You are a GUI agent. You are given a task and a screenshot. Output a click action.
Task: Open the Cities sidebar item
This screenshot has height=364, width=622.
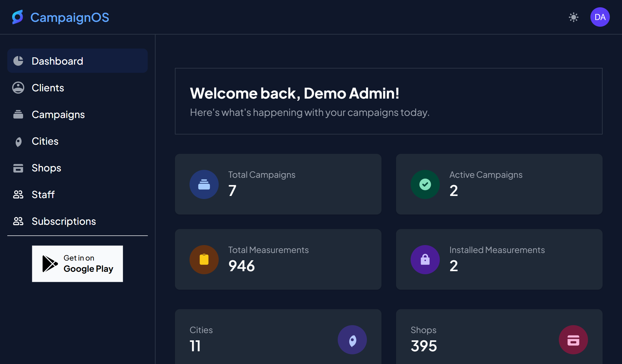pos(77,141)
